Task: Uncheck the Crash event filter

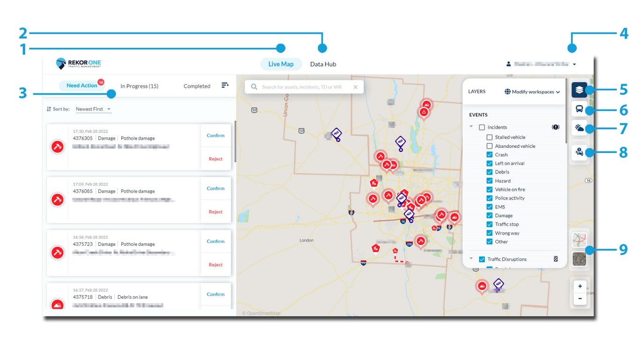Action: [489, 154]
